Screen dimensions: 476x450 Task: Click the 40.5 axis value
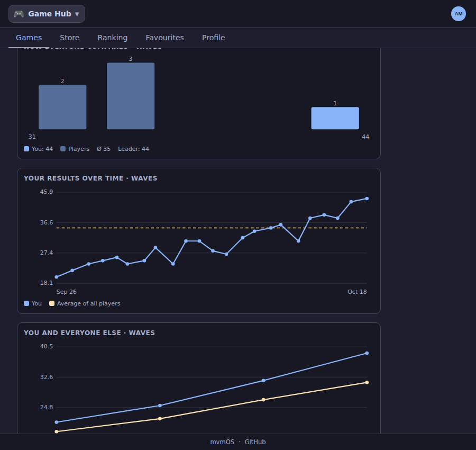tap(47, 346)
